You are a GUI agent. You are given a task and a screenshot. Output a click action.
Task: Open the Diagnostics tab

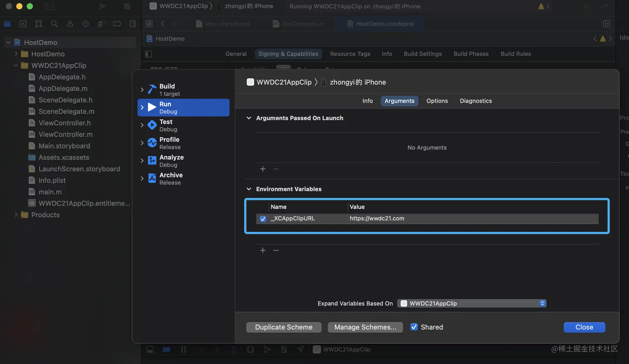[475, 101]
